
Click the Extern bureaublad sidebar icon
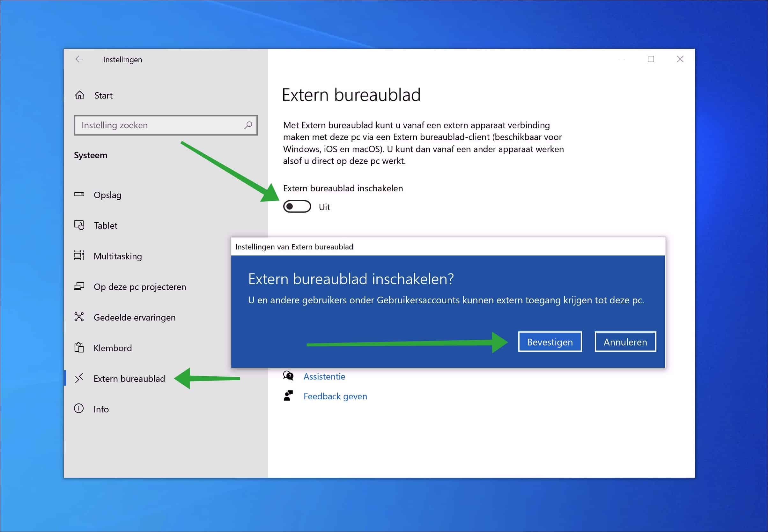(79, 378)
